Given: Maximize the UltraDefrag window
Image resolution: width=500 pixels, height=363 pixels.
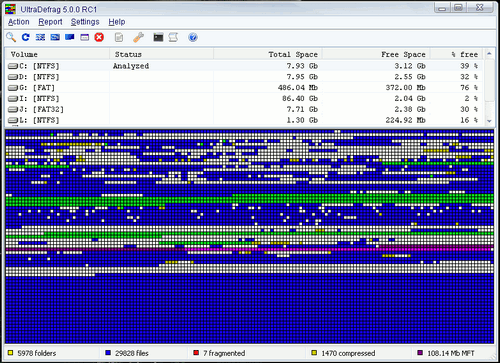Looking at the screenshot, I should (x=459, y=8).
